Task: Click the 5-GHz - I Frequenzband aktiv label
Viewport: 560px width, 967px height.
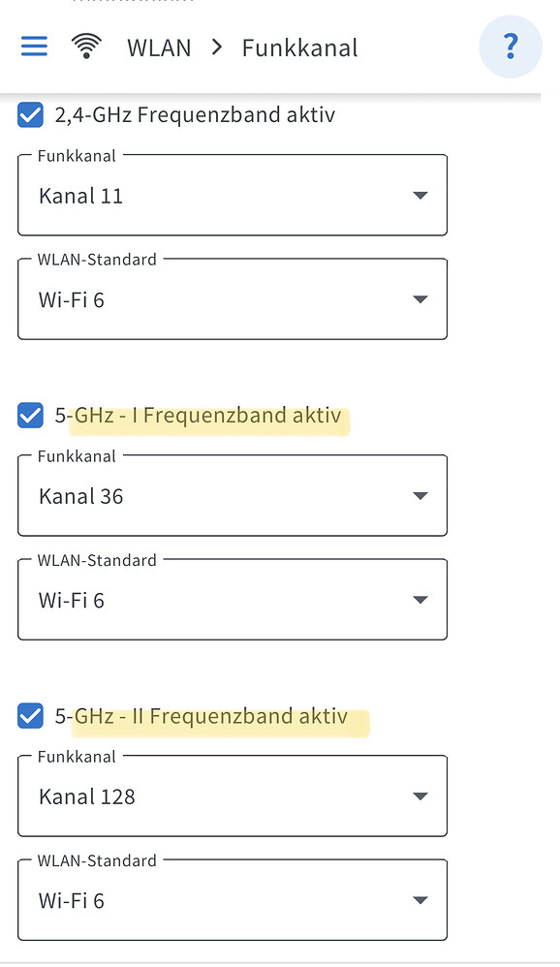Action: (201, 415)
